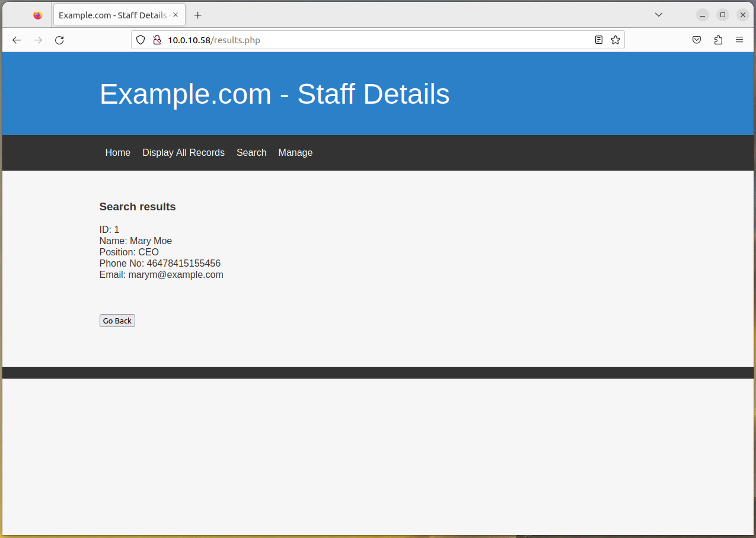
Task: Open a new tab with plus button
Action: point(198,15)
